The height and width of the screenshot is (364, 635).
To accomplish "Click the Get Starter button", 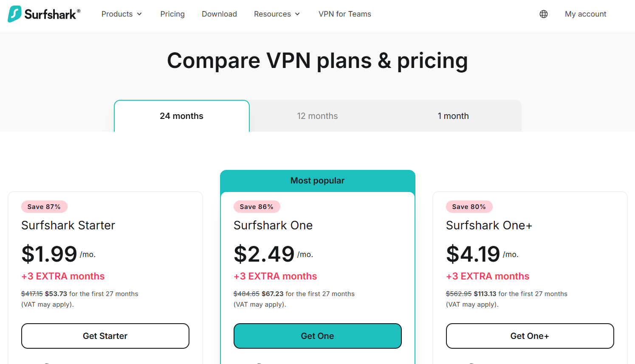I will (105, 336).
